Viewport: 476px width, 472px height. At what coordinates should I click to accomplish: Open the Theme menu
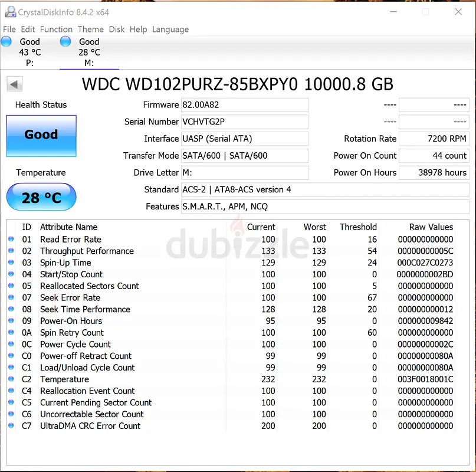pos(90,29)
